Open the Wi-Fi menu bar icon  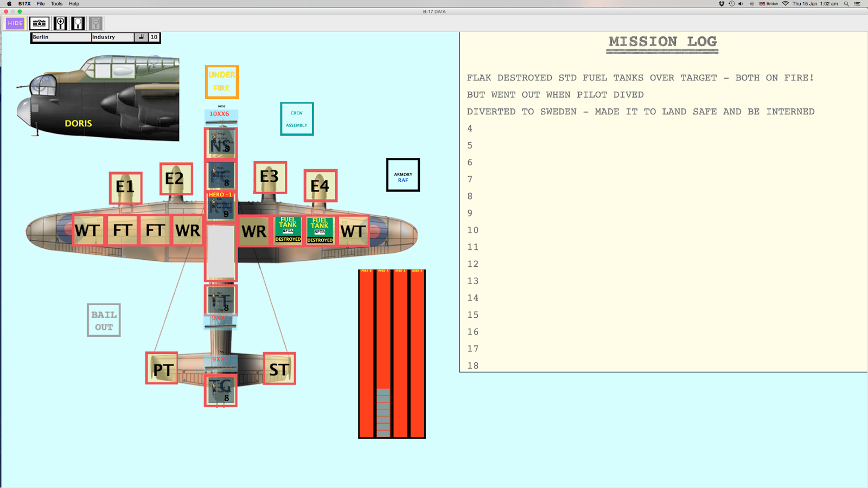pyautogui.click(x=785, y=4)
